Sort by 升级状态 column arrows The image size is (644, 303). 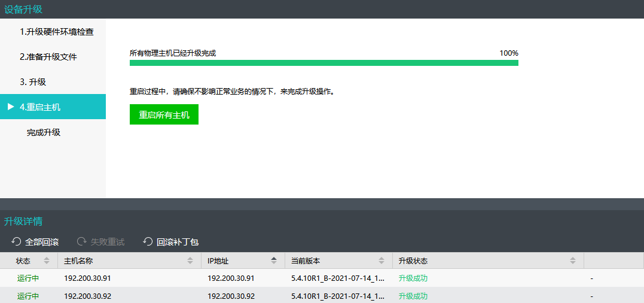pyautogui.click(x=572, y=261)
